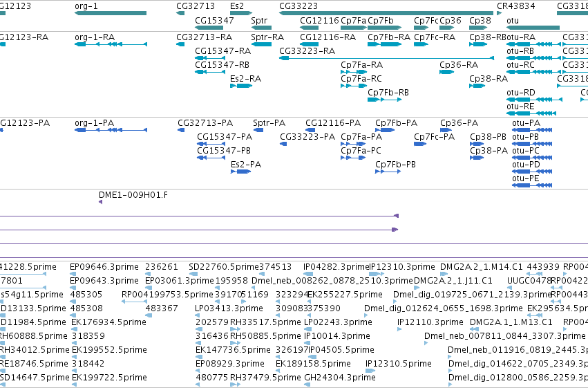The width and height of the screenshot is (588, 388).
Task: Click the CG15347-RB transcript label
Action: pyautogui.click(x=222, y=65)
